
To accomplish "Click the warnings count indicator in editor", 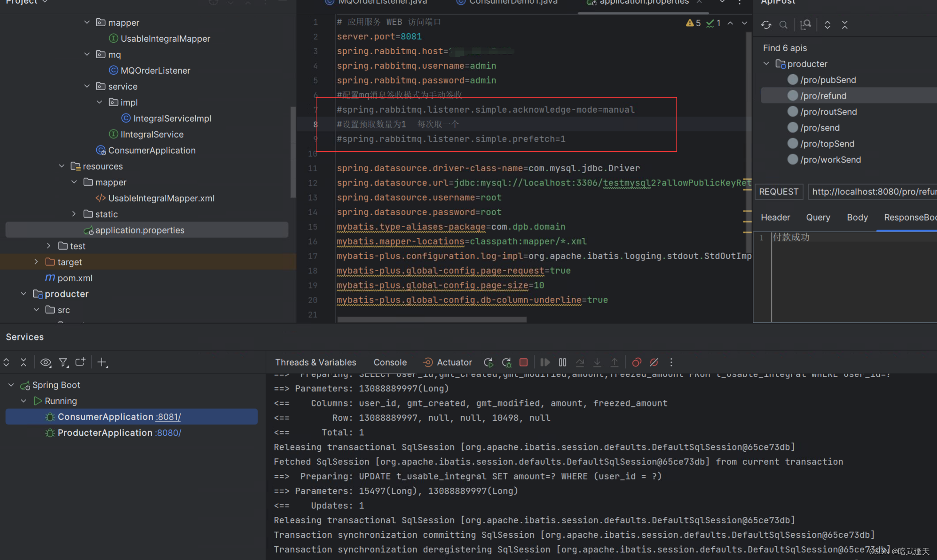I will tap(693, 23).
